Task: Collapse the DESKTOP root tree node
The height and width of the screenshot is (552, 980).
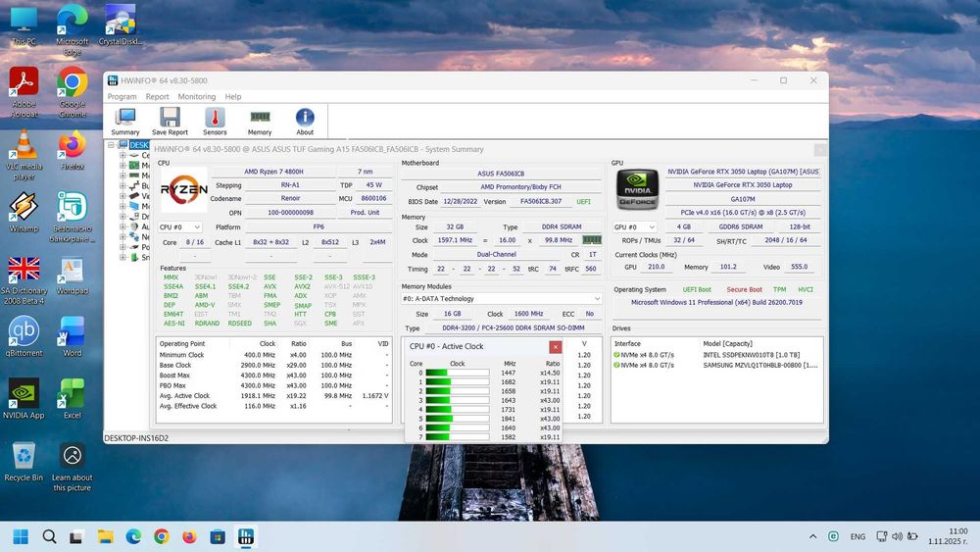Action: pos(111,145)
